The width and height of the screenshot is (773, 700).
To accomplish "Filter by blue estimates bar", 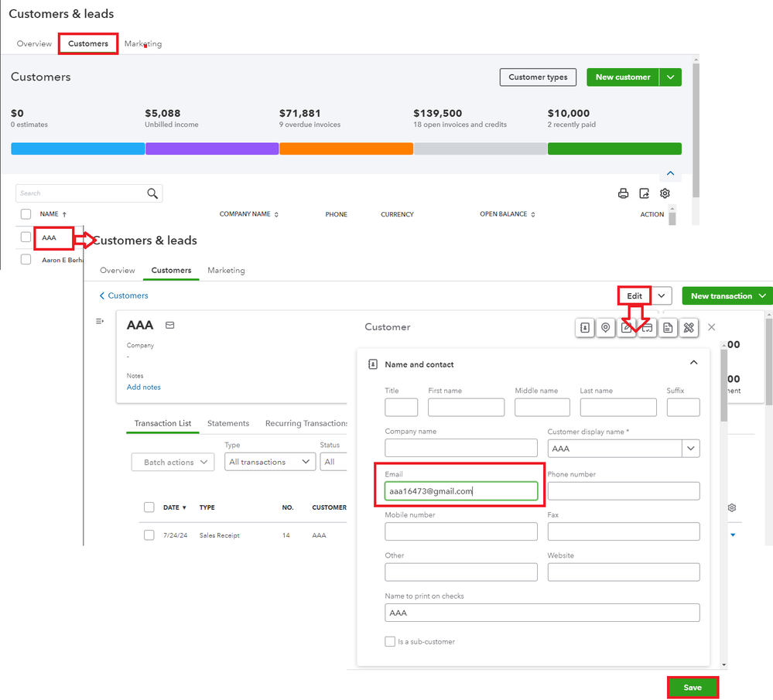I will pyautogui.click(x=78, y=149).
